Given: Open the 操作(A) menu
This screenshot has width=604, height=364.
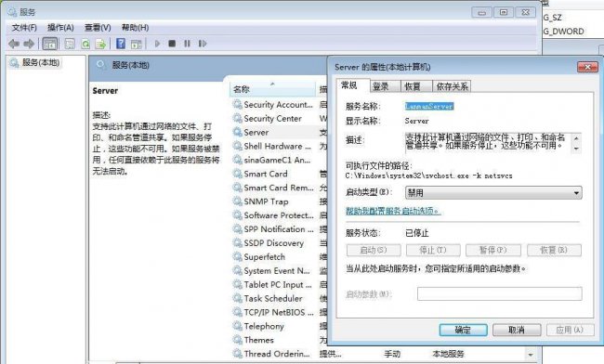Looking at the screenshot, I should pos(60,28).
